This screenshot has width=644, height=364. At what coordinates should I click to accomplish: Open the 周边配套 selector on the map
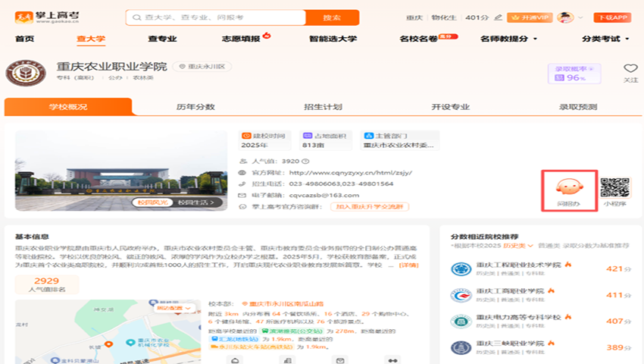coord(170,309)
